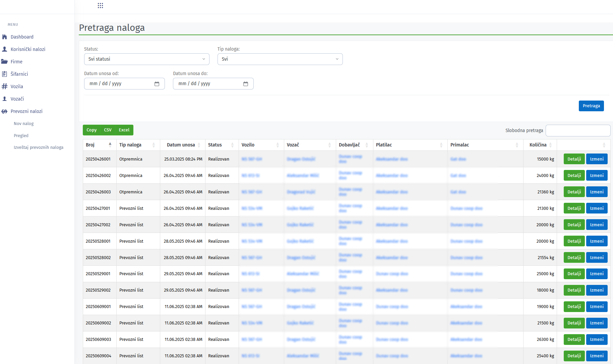Viewport: 613px width, 364px height.
Task: Open Izveštaj prevoznih naloga menu item
Action: tap(39, 147)
